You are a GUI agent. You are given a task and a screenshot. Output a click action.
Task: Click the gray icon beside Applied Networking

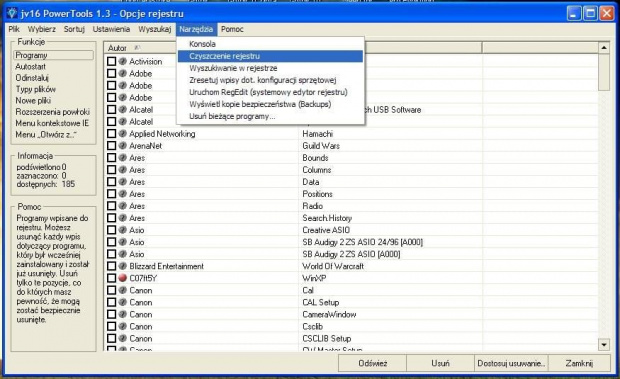(123, 134)
